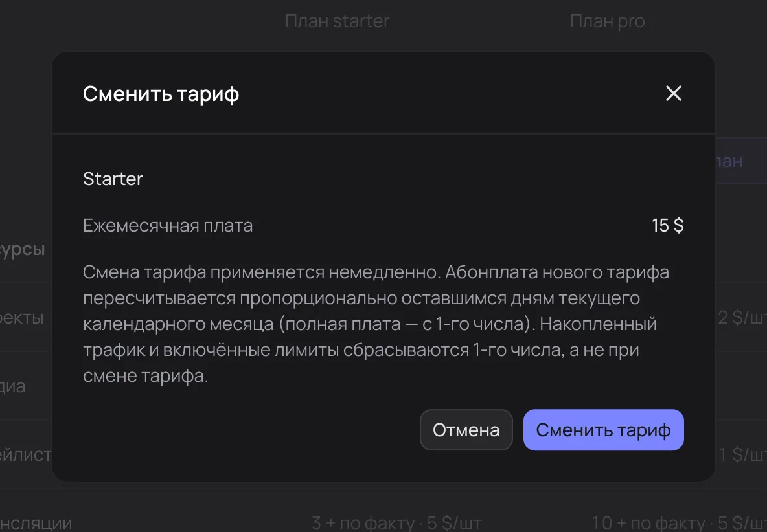Screen dimensions: 767x532
Task: Click the План pro column header behind dialog
Action: click(607, 21)
